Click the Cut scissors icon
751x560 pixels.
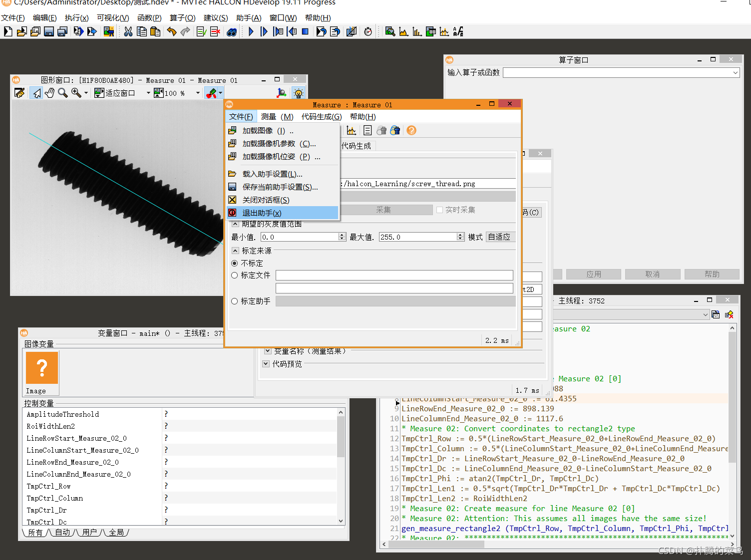[x=128, y=31]
